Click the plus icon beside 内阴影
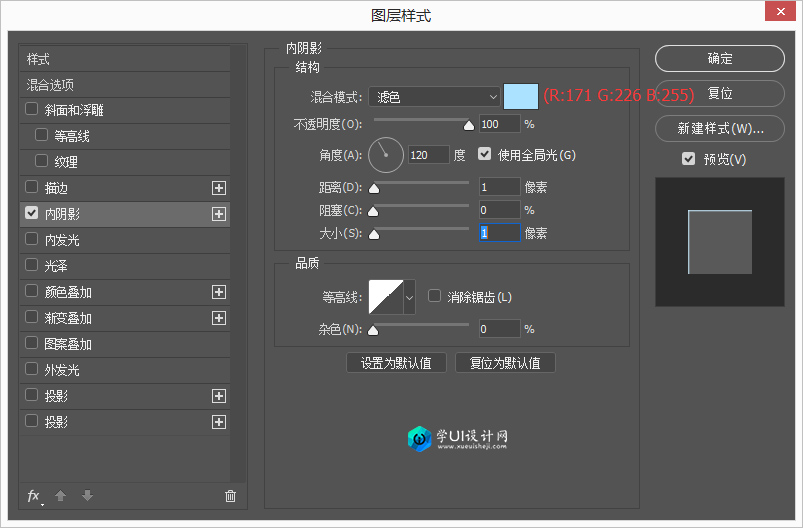803x528 pixels. pyautogui.click(x=219, y=214)
